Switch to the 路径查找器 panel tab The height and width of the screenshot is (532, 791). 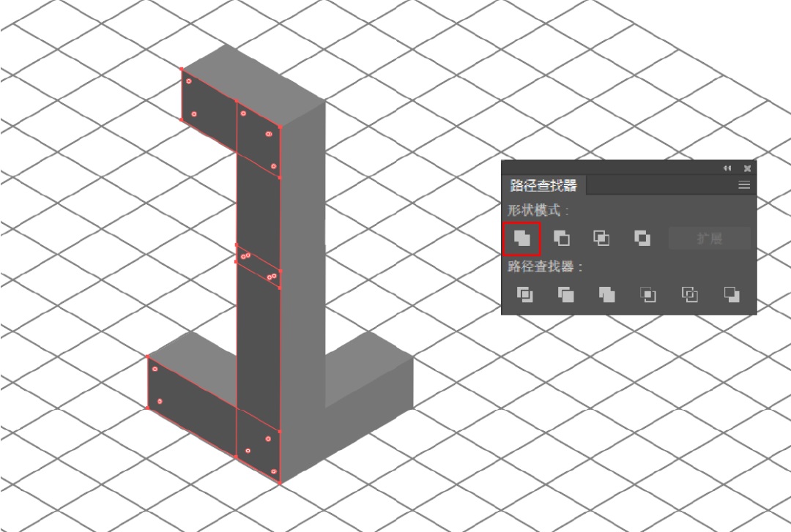(543, 185)
